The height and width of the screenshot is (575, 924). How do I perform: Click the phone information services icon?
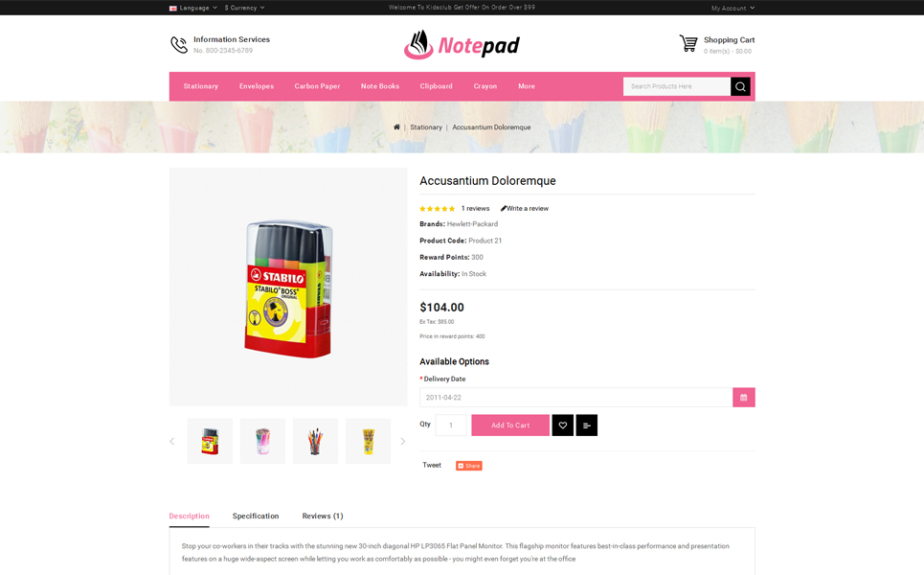179,44
